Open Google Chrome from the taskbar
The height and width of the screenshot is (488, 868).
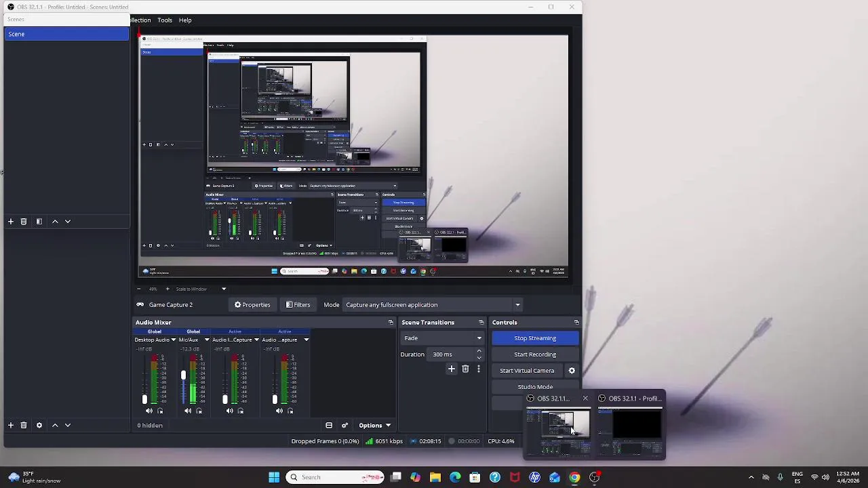(x=574, y=477)
